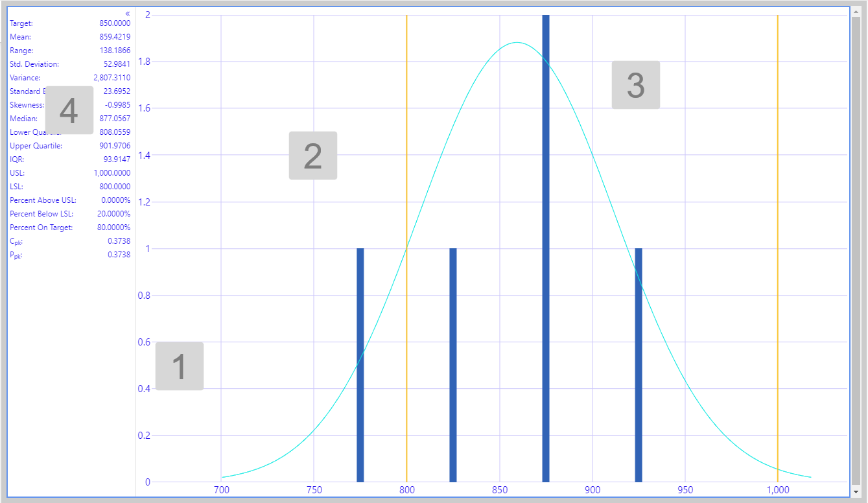Select the histogram bar near 925

(x=639, y=364)
